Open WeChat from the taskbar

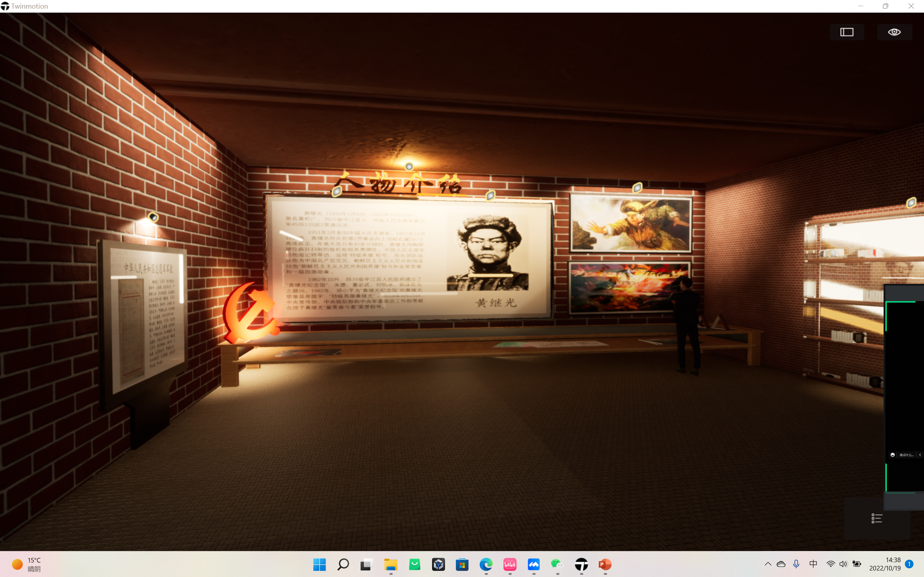click(x=557, y=564)
